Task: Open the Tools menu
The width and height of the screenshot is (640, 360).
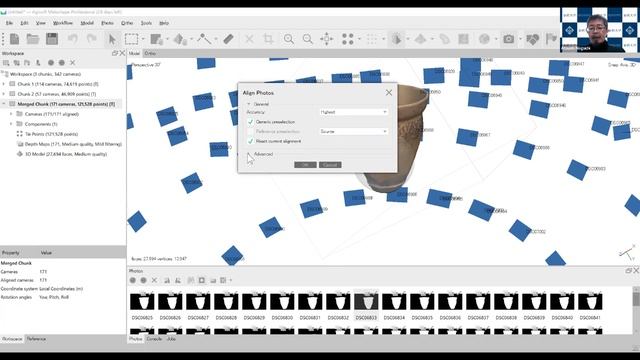Action: (x=146, y=23)
